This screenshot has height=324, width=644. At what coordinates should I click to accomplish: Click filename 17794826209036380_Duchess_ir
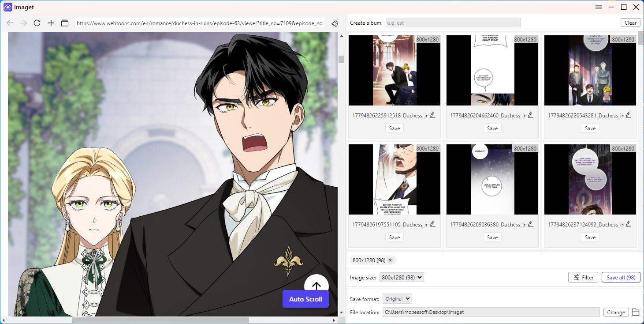click(488, 224)
